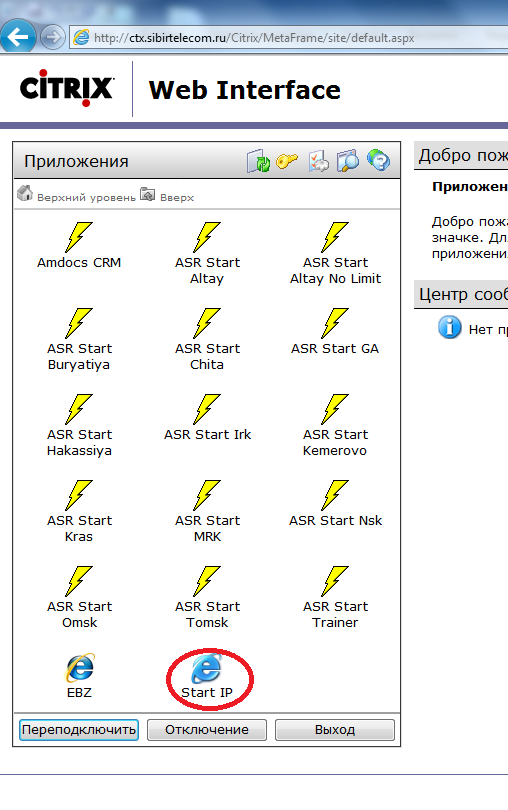This screenshot has height=810, width=508.
Task: Open ASR Start Chita application
Action: click(207, 324)
